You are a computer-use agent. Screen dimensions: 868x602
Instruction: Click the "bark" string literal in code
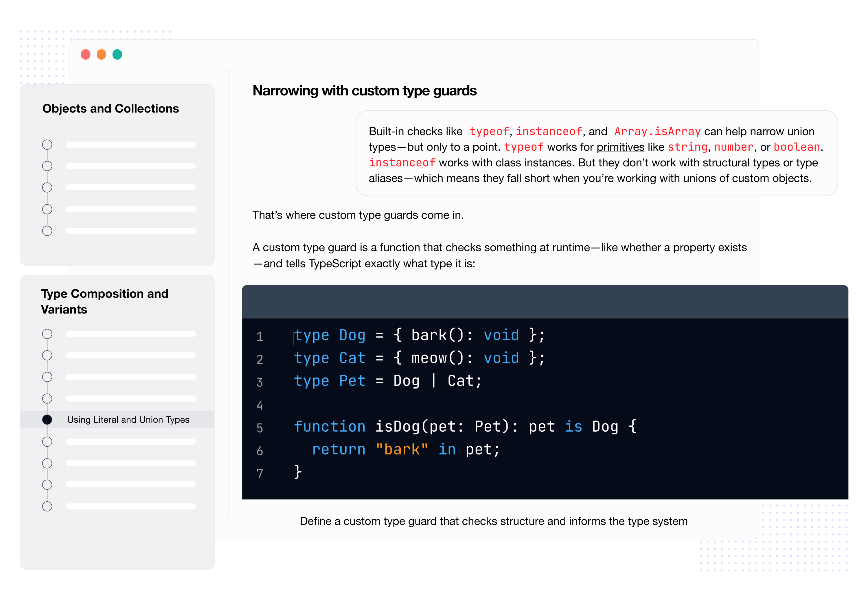point(402,449)
